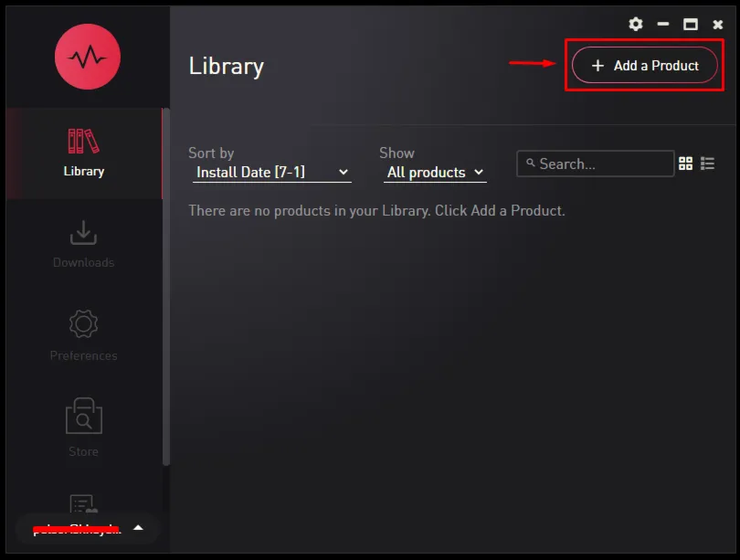Click the sidebar scrollbar
The width and height of the screenshot is (740, 560).
pos(165,287)
